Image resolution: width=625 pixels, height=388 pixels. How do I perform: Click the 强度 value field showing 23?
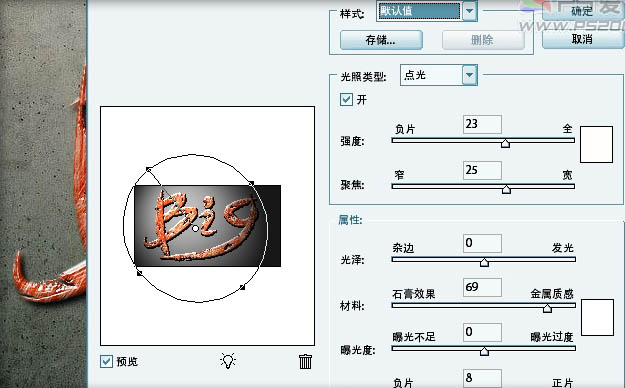tap(482, 124)
